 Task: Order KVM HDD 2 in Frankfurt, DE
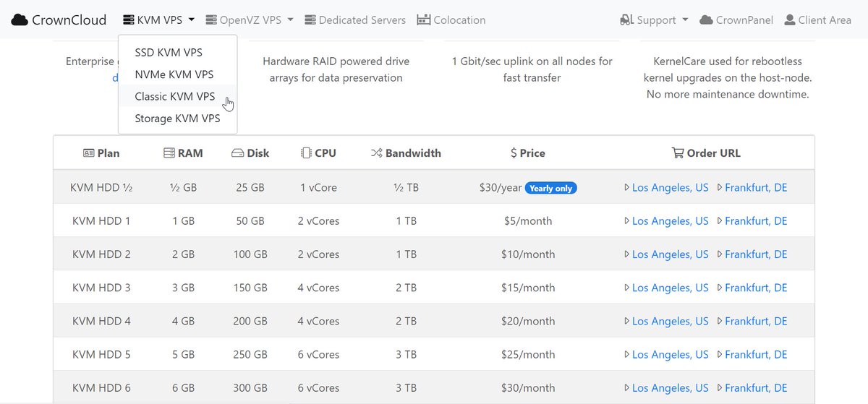[756, 254]
